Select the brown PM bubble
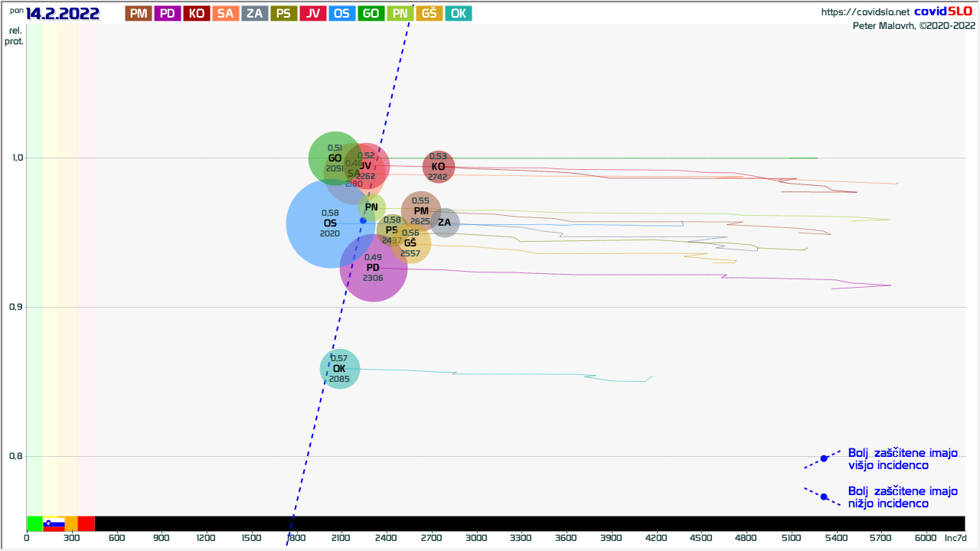 (x=421, y=211)
